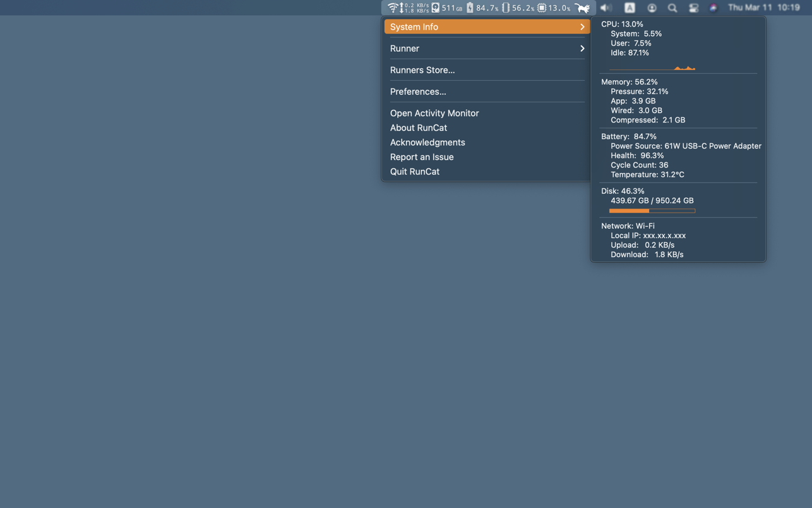Click the date and time Thu Mar 11 10:19
The width and height of the screenshot is (812, 508).
point(764,8)
